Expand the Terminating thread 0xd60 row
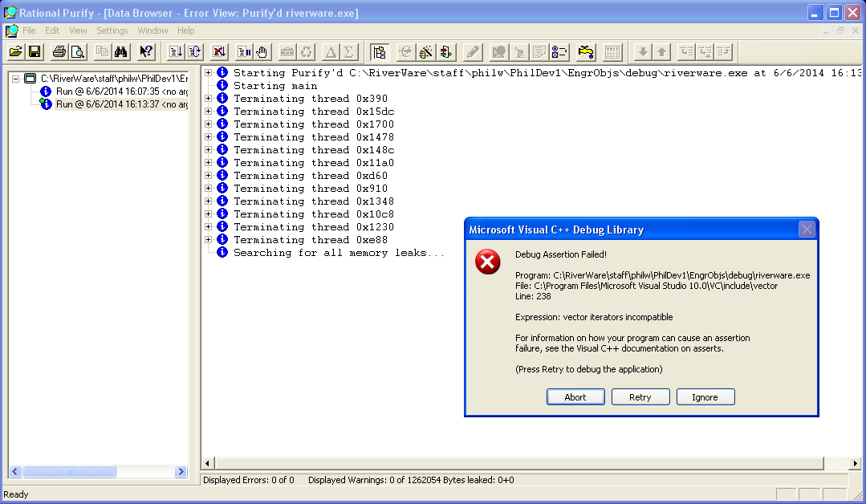Screen dimensions: 866x504 point(208,175)
